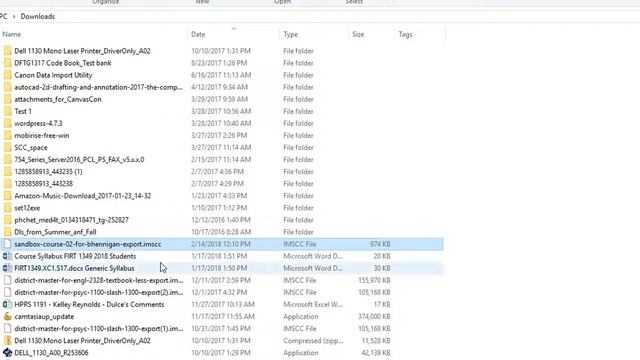Click date 10/10/2017 1:29 PM
Viewport: 640px width, 360px height.
[x=221, y=353]
